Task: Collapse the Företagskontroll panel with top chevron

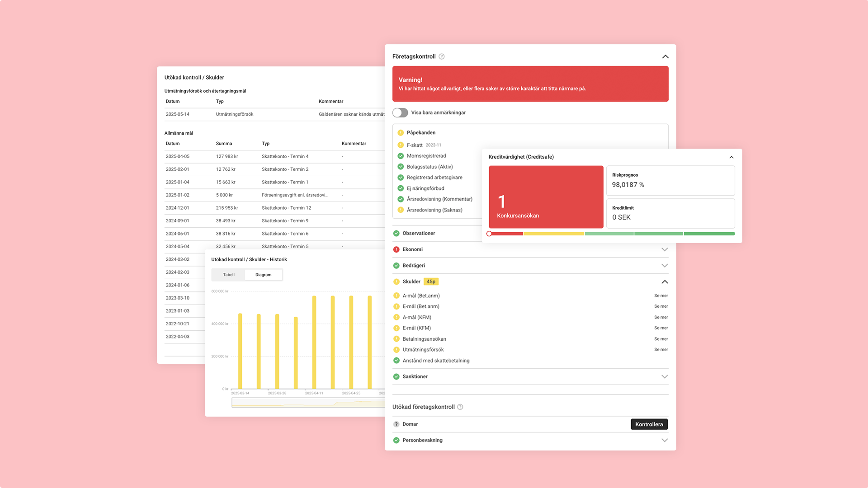Action: point(665,56)
